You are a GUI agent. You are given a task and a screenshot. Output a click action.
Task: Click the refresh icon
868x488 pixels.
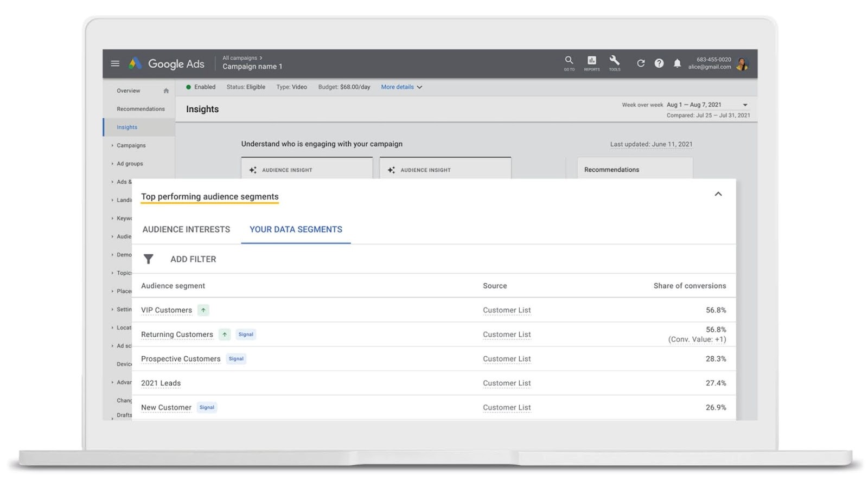641,63
